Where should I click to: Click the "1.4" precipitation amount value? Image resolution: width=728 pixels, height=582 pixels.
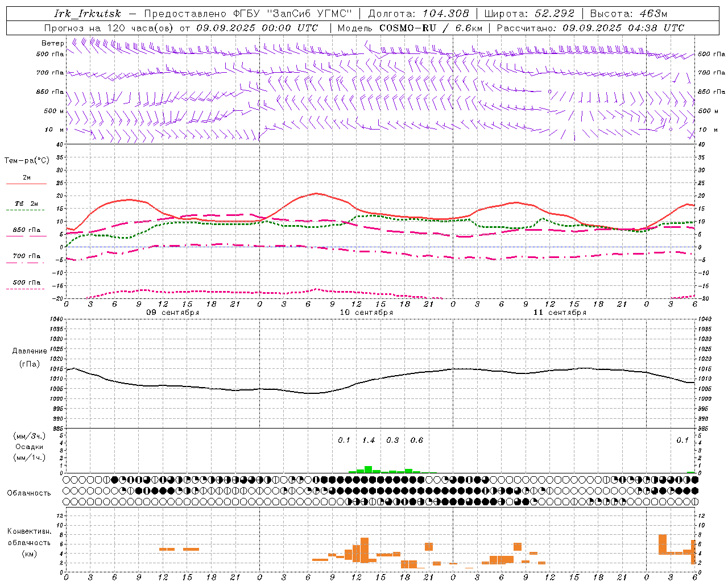click(369, 440)
